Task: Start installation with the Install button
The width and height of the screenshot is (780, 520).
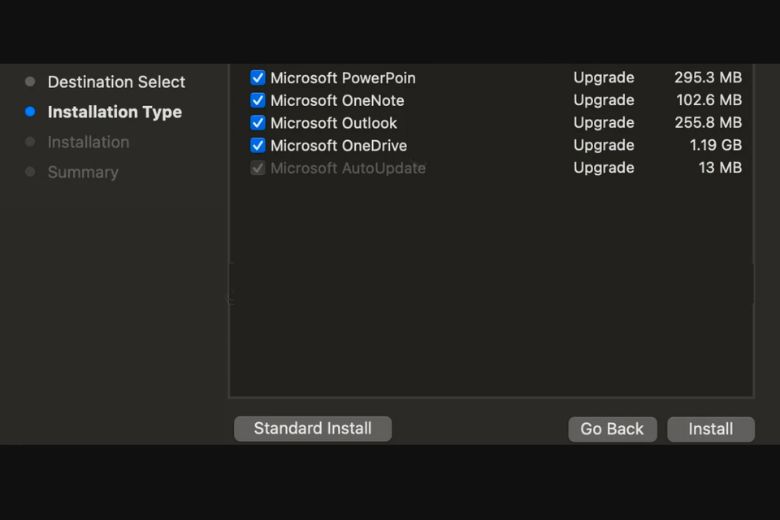Action: (x=711, y=429)
